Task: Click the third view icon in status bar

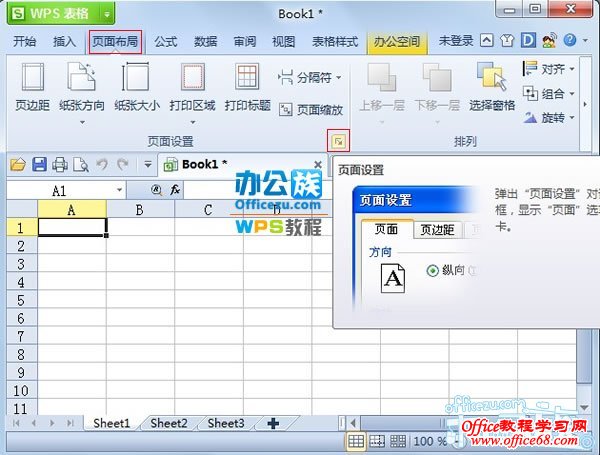Action: [x=398, y=441]
